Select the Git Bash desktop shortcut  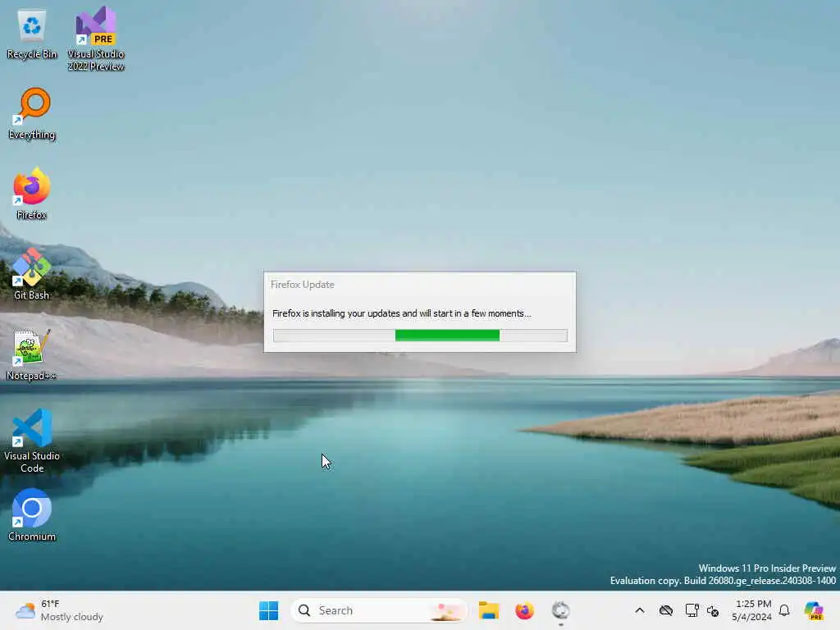pos(32,274)
